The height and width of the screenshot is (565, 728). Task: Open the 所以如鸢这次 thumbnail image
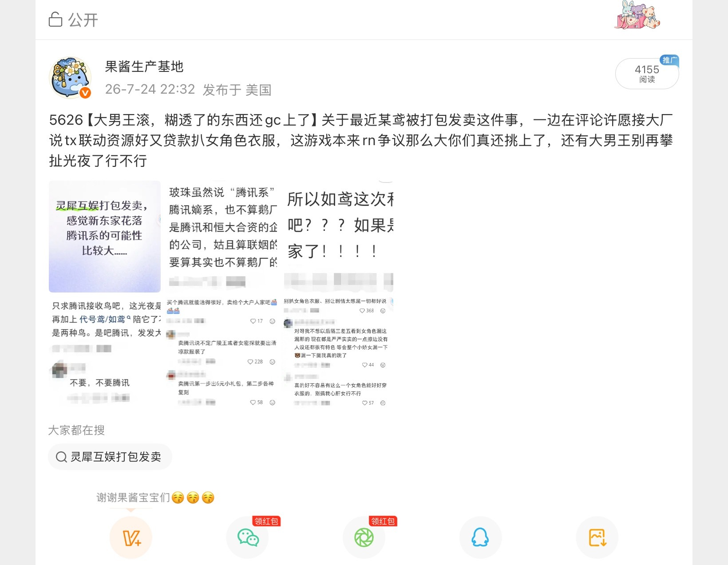point(339,237)
